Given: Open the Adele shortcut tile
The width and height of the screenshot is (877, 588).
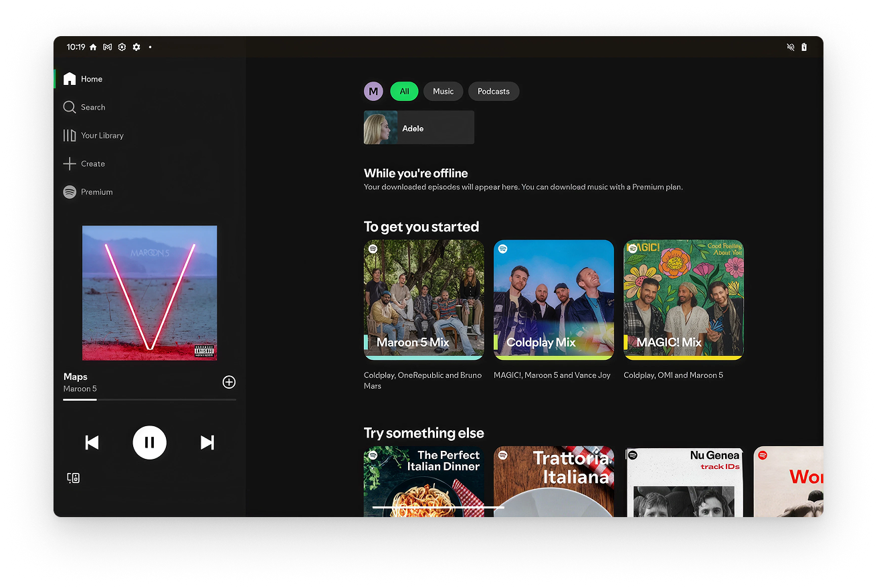Looking at the screenshot, I should tap(419, 127).
